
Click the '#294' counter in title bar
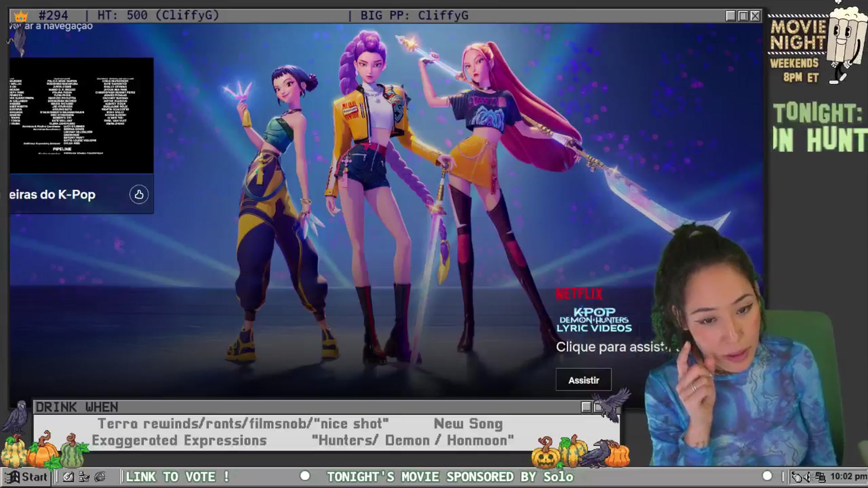53,15
